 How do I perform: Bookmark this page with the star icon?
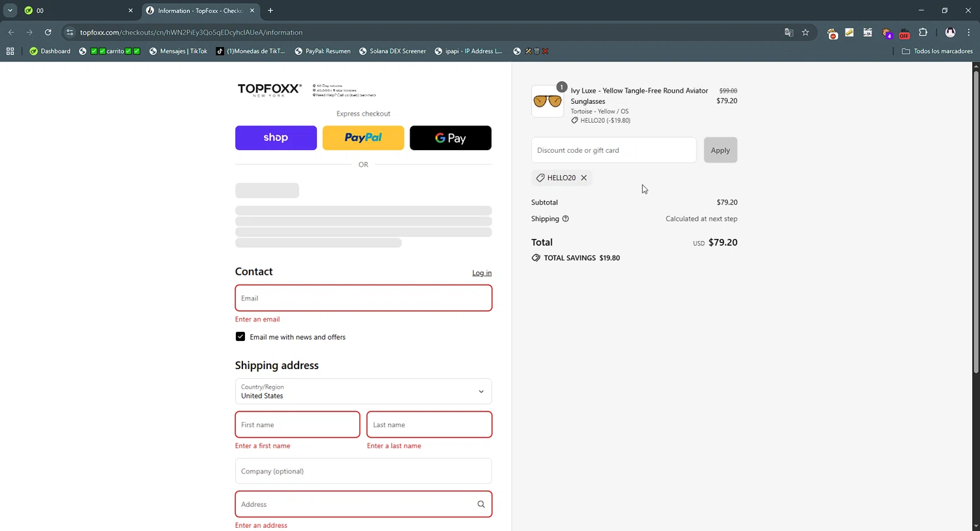[806, 32]
